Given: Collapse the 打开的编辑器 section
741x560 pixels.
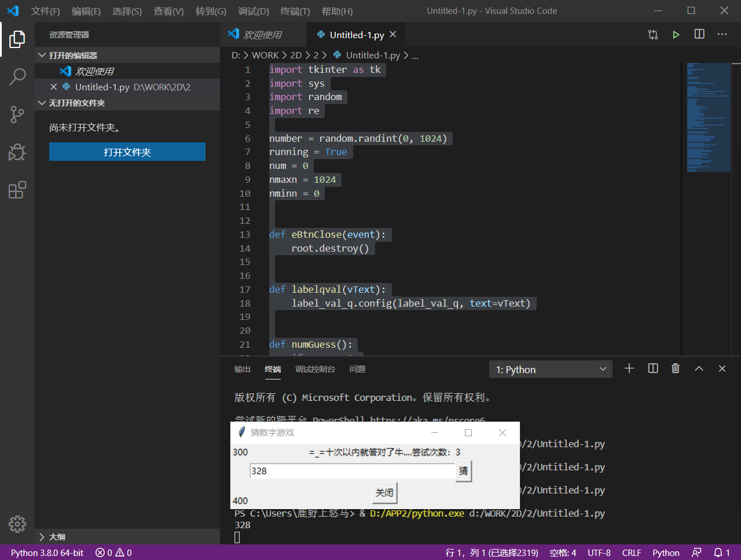Looking at the screenshot, I should point(42,56).
